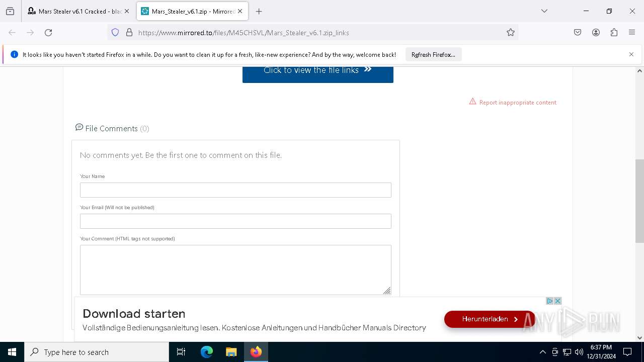Open the Download starten ad headline
This screenshot has height=362, width=644.
pos(134,314)
